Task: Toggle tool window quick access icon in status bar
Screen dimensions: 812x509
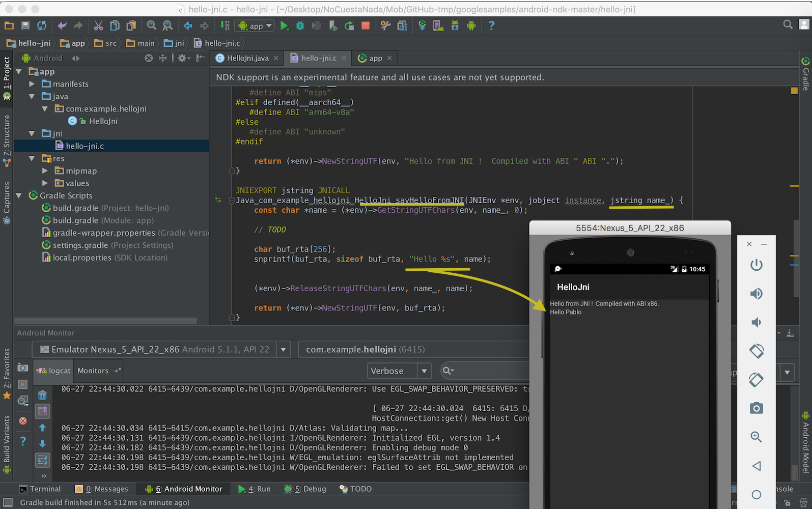Action: point(8,502)
